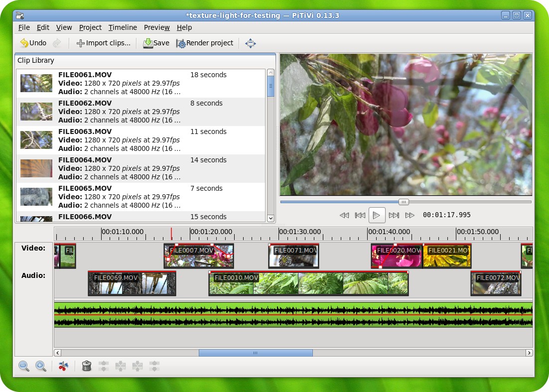Image resolution: width=549 pixels, height=392 pixels.
Task: Jump to the end with skip-forward button
Action: click(x=394, y=215)
